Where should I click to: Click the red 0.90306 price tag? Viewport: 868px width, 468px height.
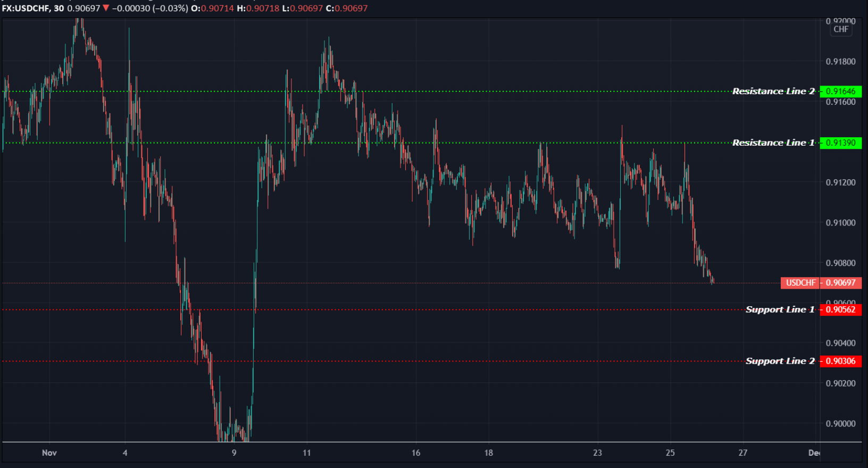point(840,361)
